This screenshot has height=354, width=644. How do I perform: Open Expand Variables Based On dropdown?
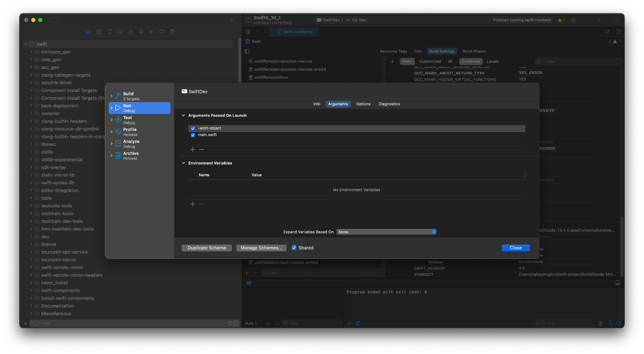(386, 232)
